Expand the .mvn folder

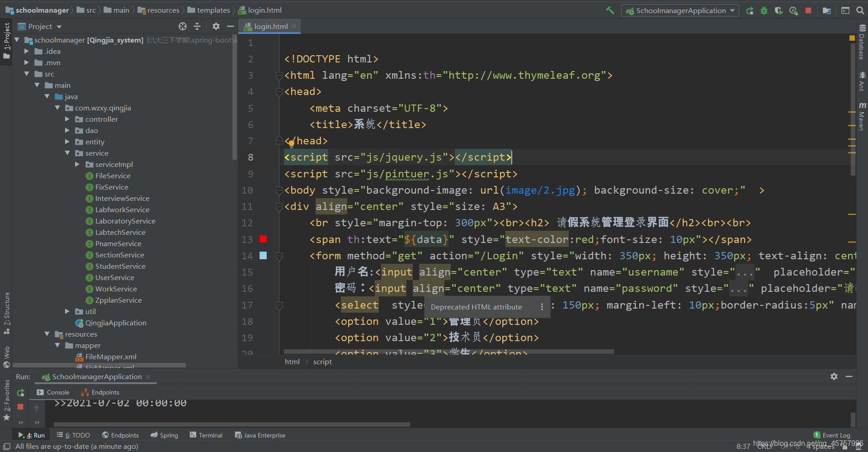click(27, 62)
